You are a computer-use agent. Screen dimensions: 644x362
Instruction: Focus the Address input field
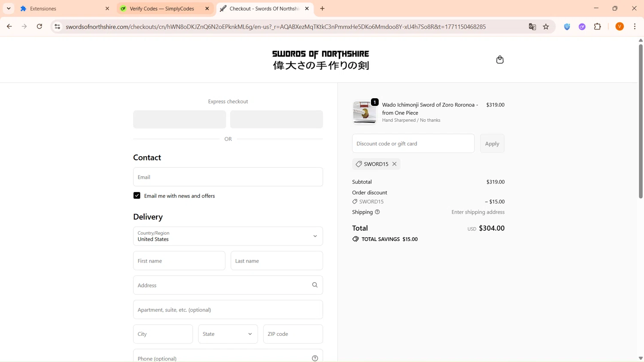pyautogui.click(x=228, y=285)
